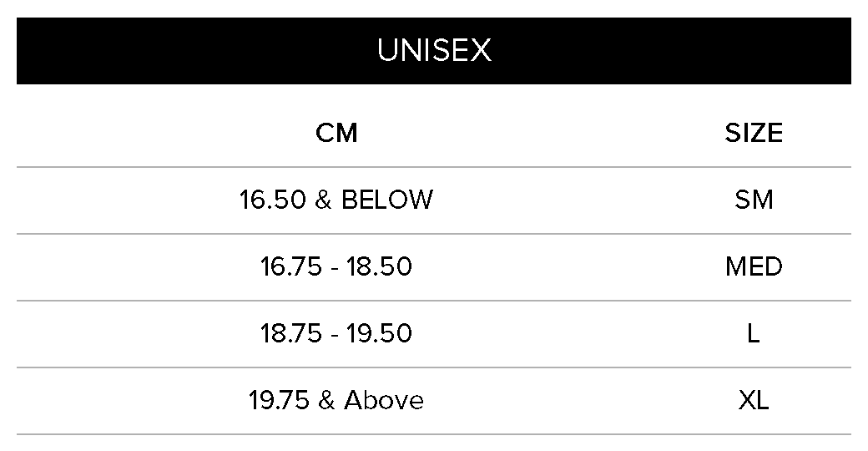Choose the L size cell
868x451 pixels.
coord(754,334)
